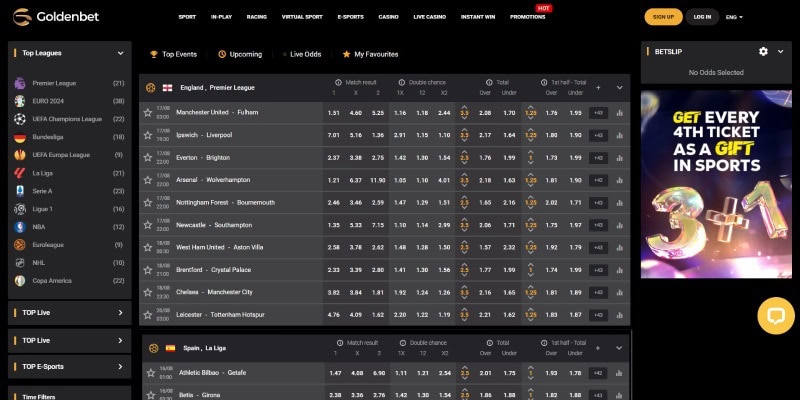Collapse Spain La Liga table
The height and width of the screenshot is (400, 800).
tap(619, 348)
